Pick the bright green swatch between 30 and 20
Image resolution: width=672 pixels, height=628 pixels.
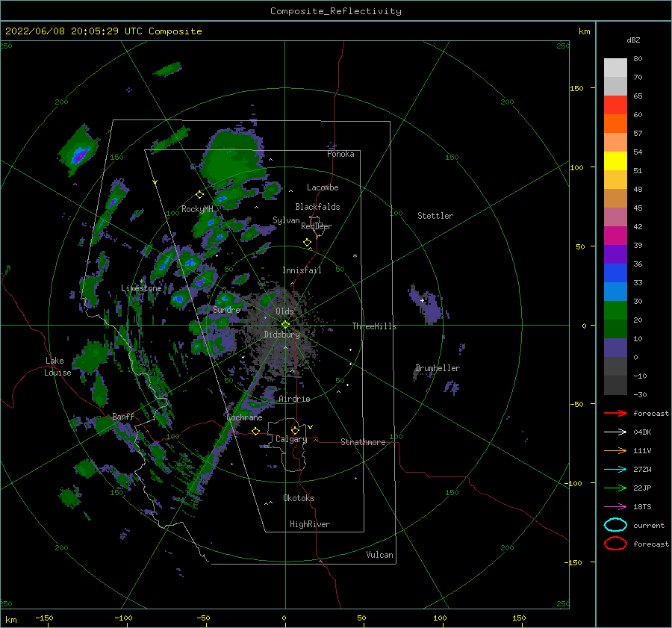615,311
